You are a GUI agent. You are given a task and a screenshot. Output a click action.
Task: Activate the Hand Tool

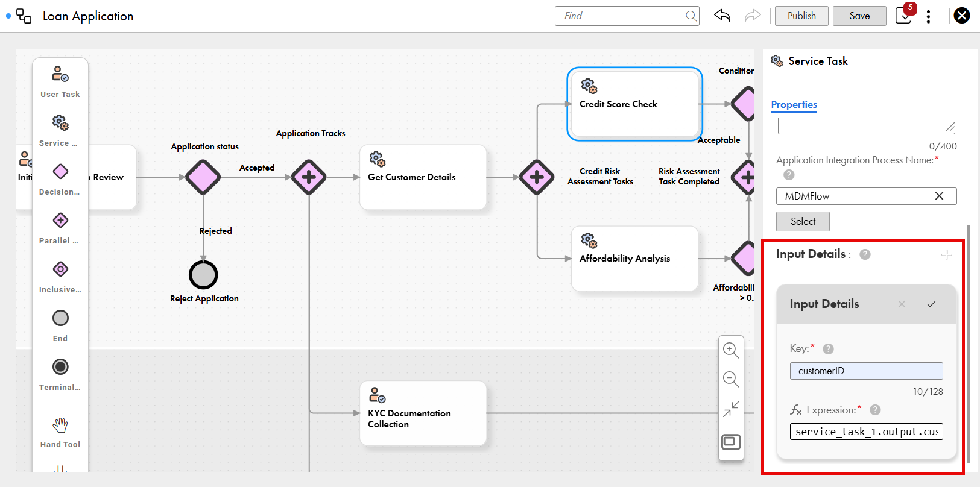coord(60,425)
